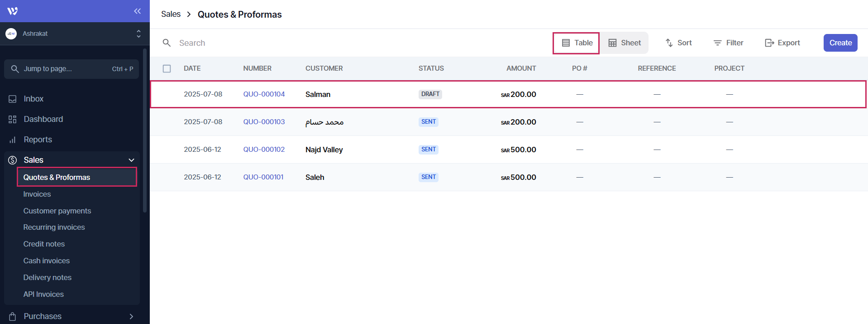Open the Dashboard page
Screen dimensions: 868x324
(43, 119)
